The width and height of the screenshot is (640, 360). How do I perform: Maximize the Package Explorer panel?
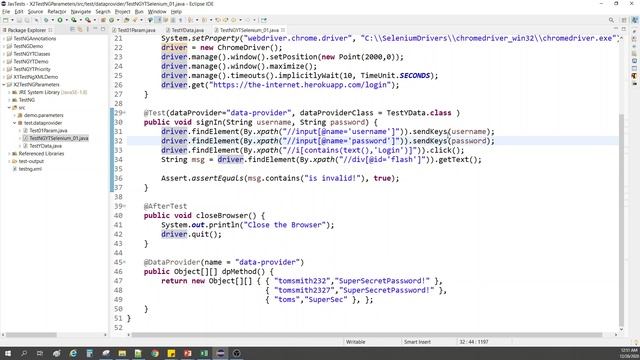click(x=103, y=29)
